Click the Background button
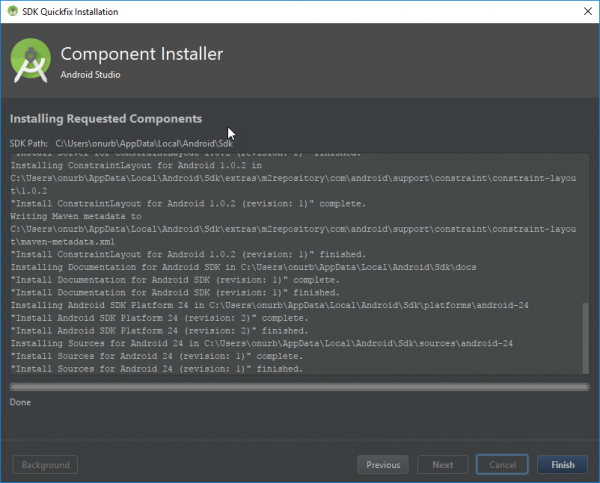 pos(46,465)
